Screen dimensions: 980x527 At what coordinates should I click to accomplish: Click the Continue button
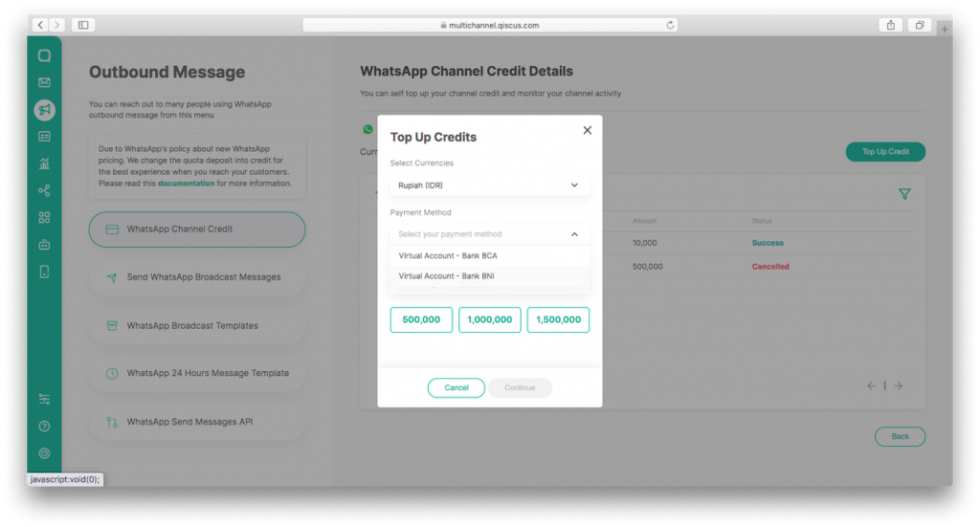pyautogui.click(x=520, y=387)
